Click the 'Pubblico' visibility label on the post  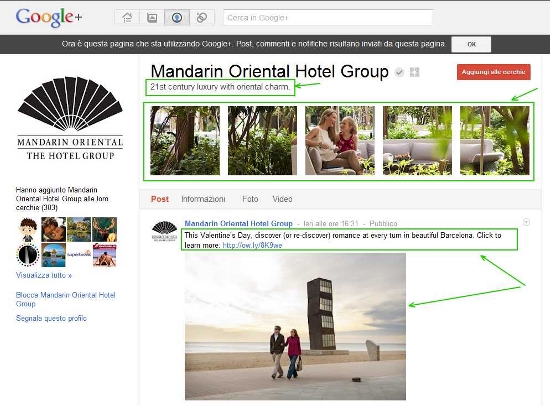point(383,224)
